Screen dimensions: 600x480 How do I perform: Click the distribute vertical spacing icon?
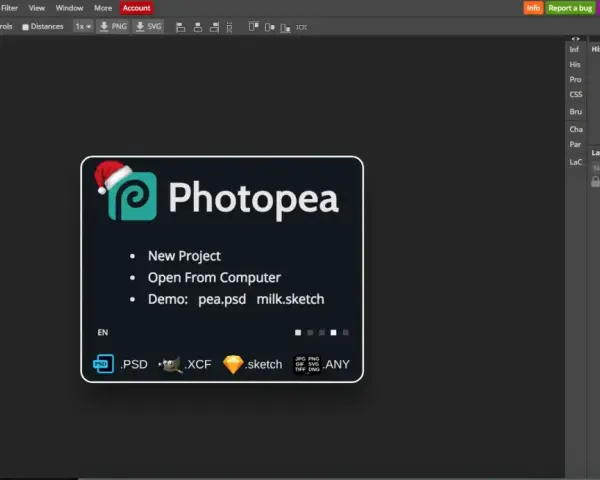coord(229,27)
